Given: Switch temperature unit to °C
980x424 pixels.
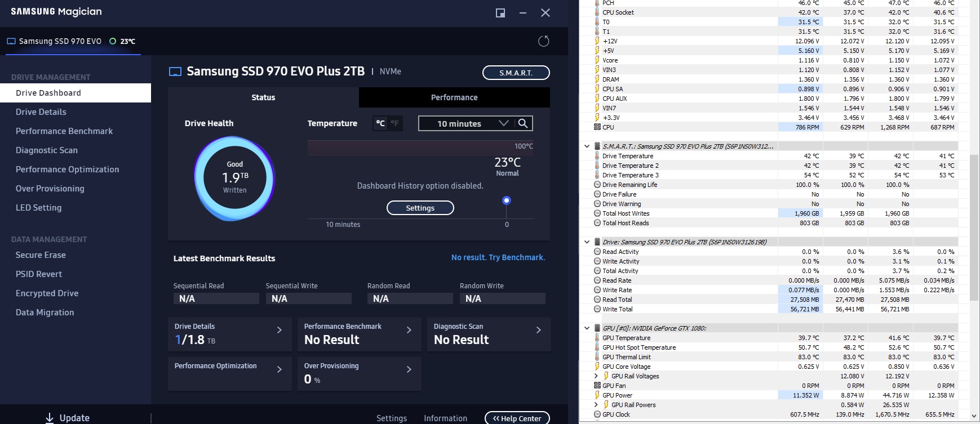Looking at the screenshot, I should [380, 123].
